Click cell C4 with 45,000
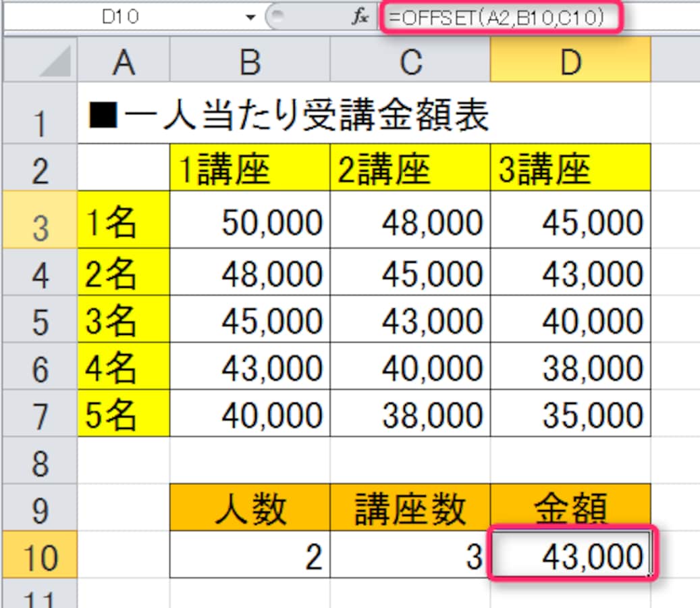The width and height of the screenshot is (700, 608). [410, 272]
